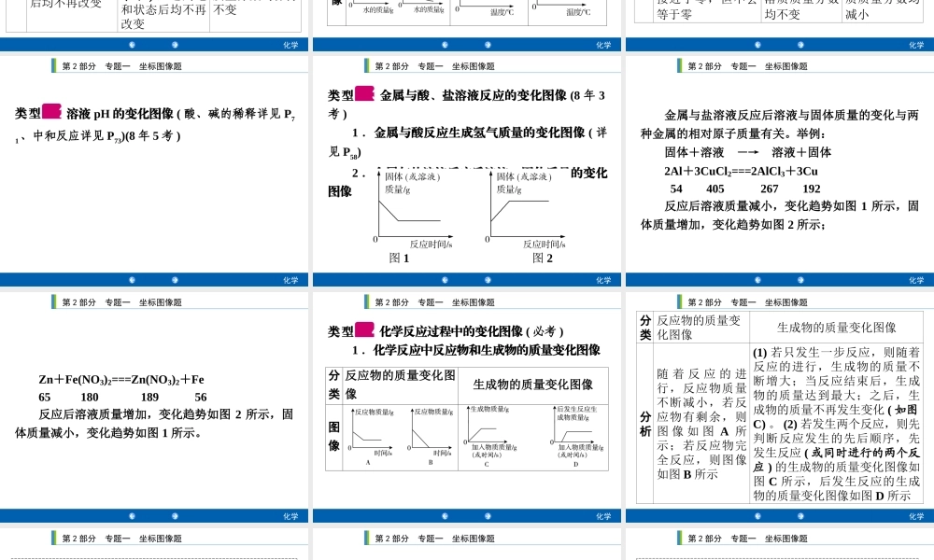Click the 化学 label in the middle slide footer
934x560 pixels.
coord(604,279)
